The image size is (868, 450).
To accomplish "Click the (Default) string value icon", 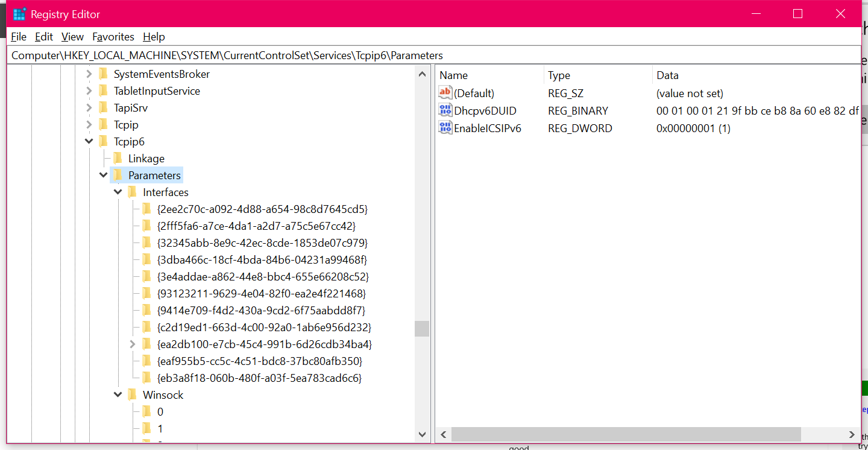I will click(445, 93).
